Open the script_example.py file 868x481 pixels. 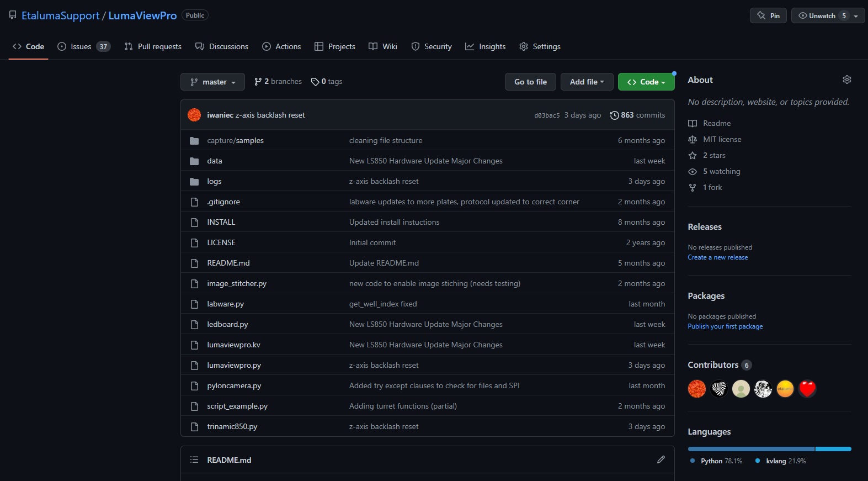pyautogui.click(x=237, y=406)
